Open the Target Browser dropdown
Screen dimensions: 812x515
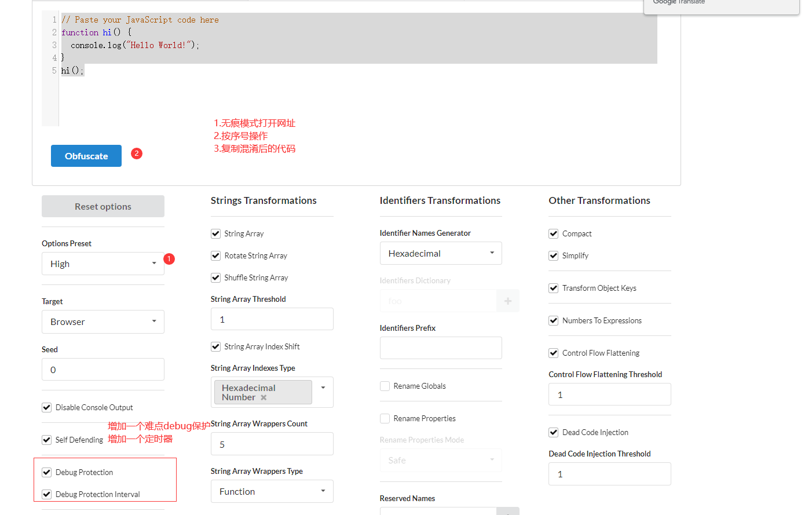click(x=103, y=322)
